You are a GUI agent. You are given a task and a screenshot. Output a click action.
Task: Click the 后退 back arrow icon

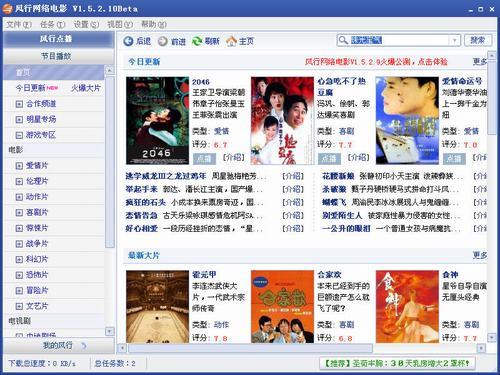click(128, 41)
